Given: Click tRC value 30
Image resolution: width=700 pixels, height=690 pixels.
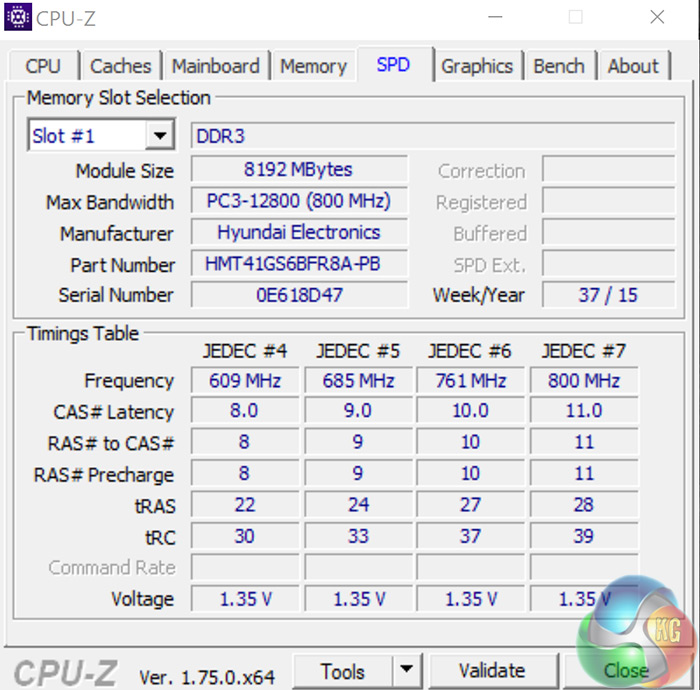Looking at the screenshot, I should tap(245, 536).
